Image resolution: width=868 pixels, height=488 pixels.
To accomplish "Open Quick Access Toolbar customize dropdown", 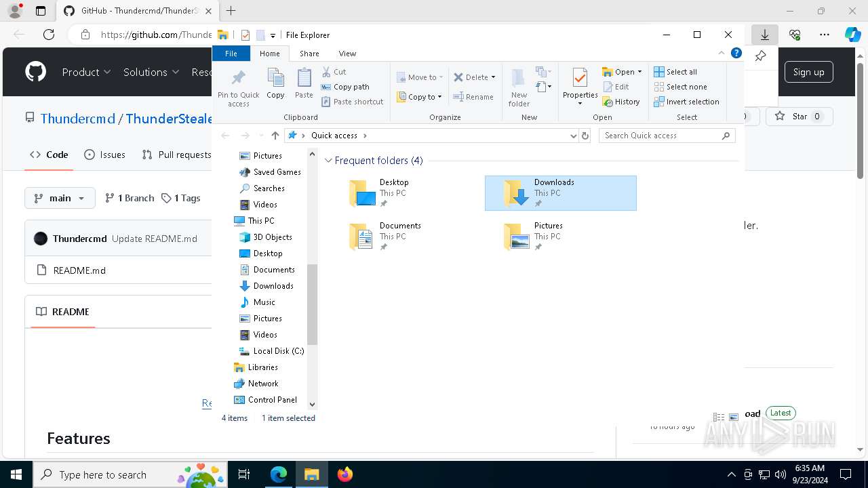I will [273, 35].
